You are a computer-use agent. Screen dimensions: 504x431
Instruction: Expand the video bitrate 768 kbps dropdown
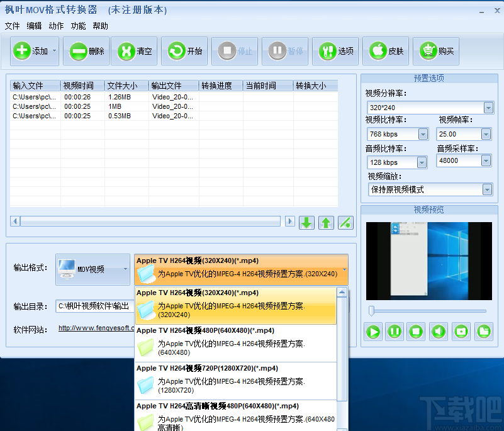(423, 134)
